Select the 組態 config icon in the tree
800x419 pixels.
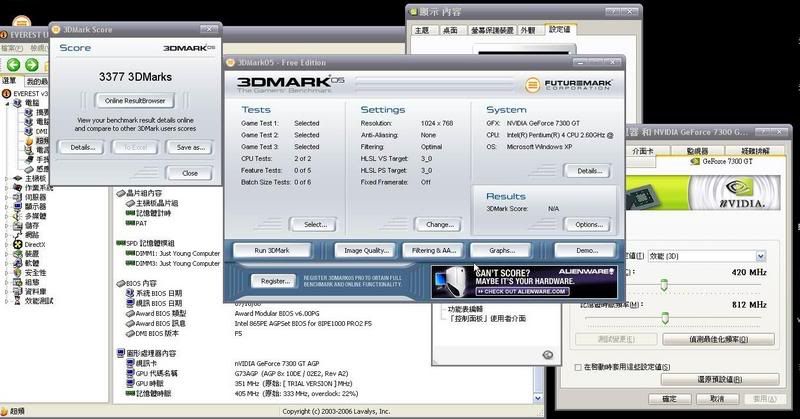[18, 282]
